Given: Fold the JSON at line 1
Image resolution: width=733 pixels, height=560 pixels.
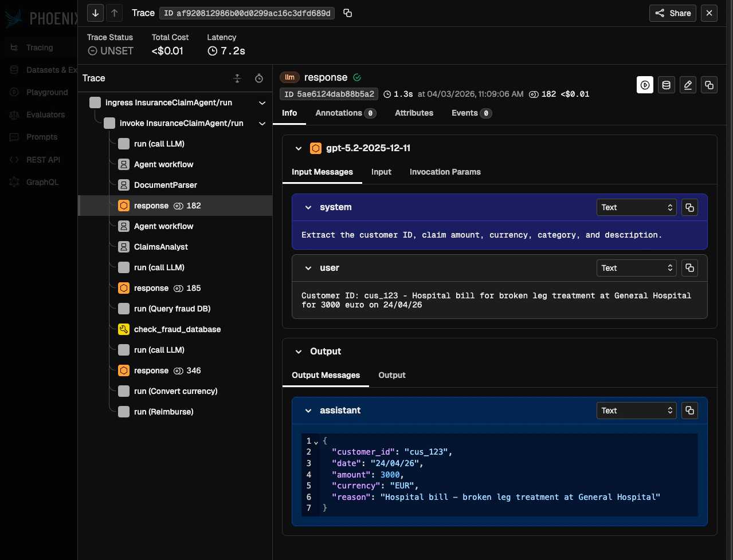Looking at the screenshot, I should pos(316,441).
